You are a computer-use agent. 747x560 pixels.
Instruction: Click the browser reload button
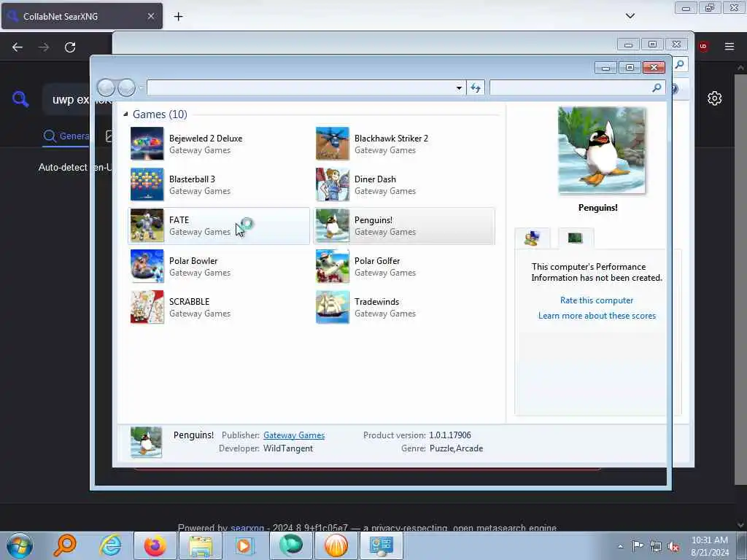point(70,47)
